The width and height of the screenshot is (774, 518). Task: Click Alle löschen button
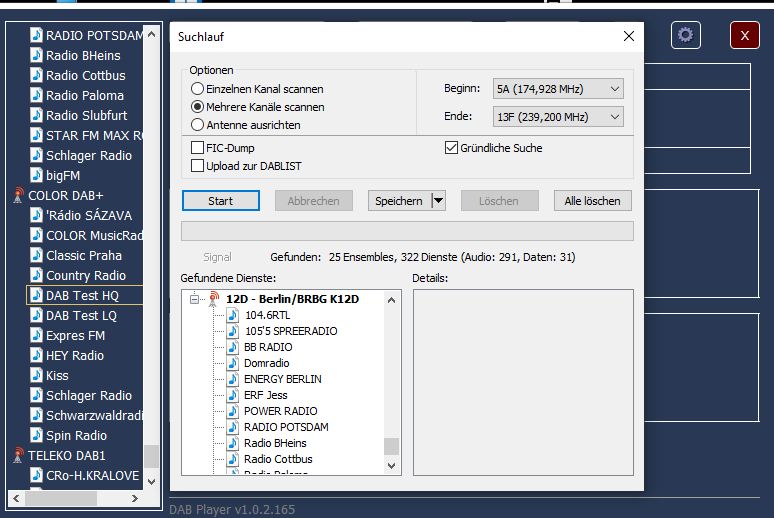coord(592,201)
